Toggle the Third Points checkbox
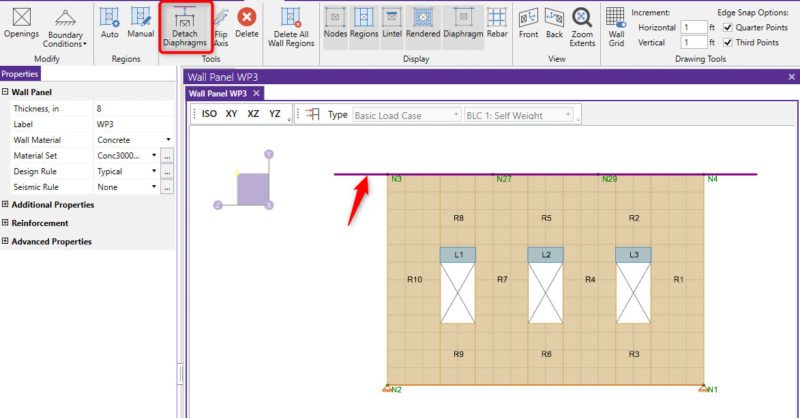The width and height of the screenshot is (800, 418). [x=728, y=42]
